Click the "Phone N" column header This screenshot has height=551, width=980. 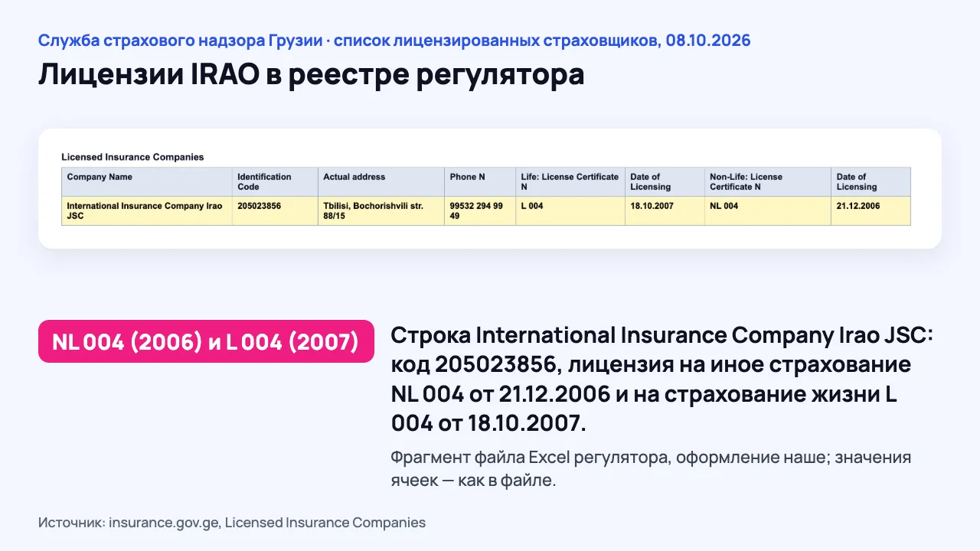coord(480,182)
